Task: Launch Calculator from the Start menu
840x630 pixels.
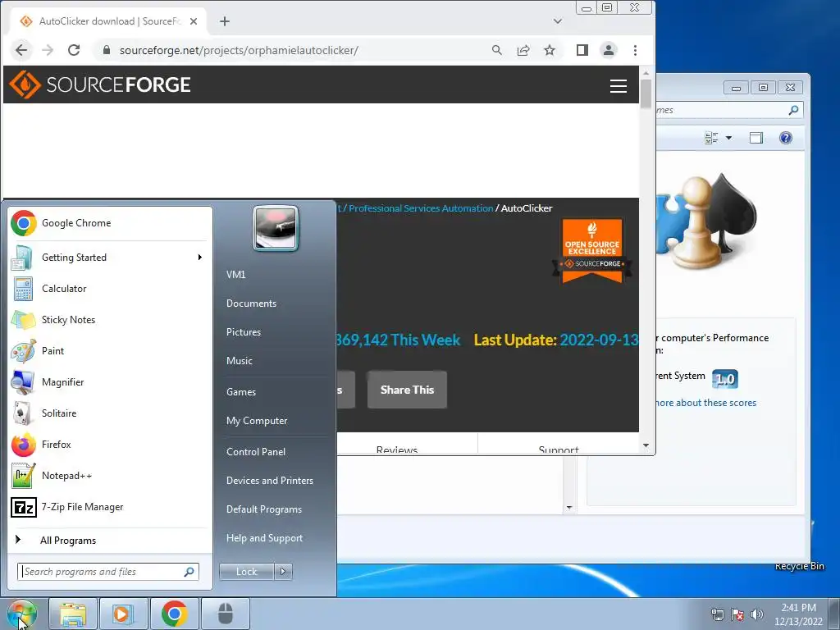Action: 110,289
